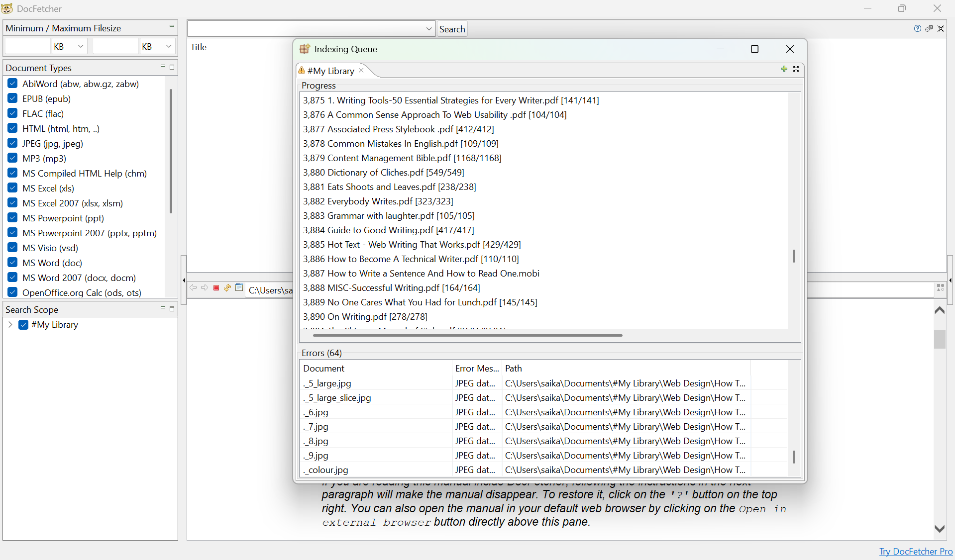
Task: Open the search history dropdown arrow
Action: [429, 29]
